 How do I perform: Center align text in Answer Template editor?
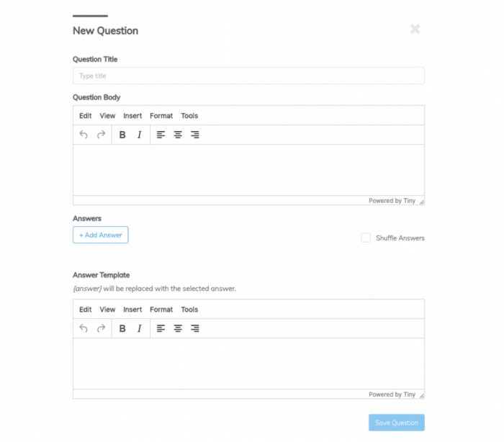178,328
